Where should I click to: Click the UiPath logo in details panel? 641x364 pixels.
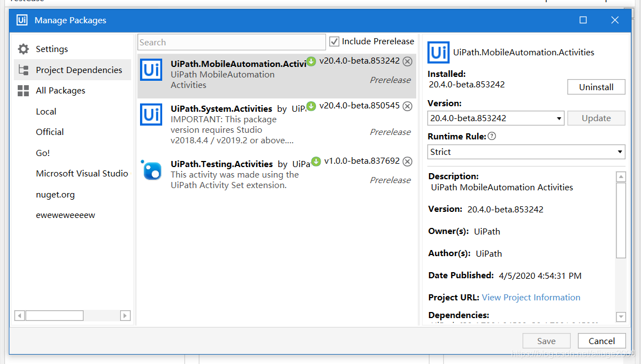pyautogui.click(x=438, y=53)
